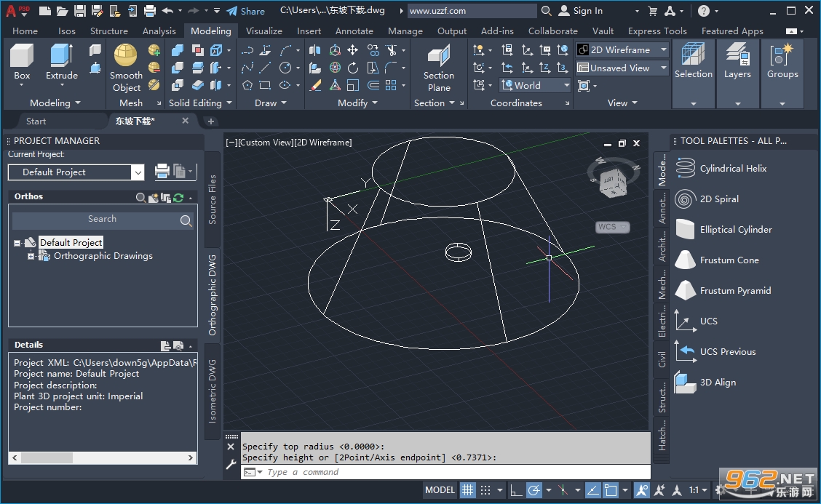Open the Isometric DWG side tab
The width and height of the screenshot is (821, 504).
[212, 391]
